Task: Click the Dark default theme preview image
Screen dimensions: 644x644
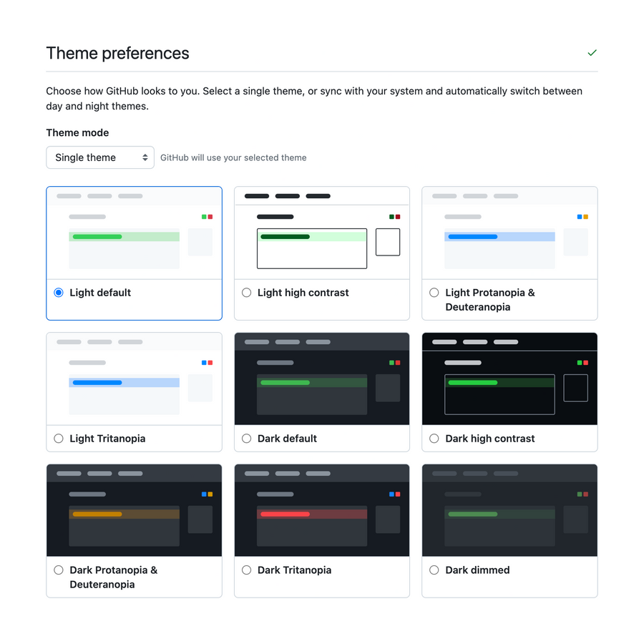Action: pos(321,378)
